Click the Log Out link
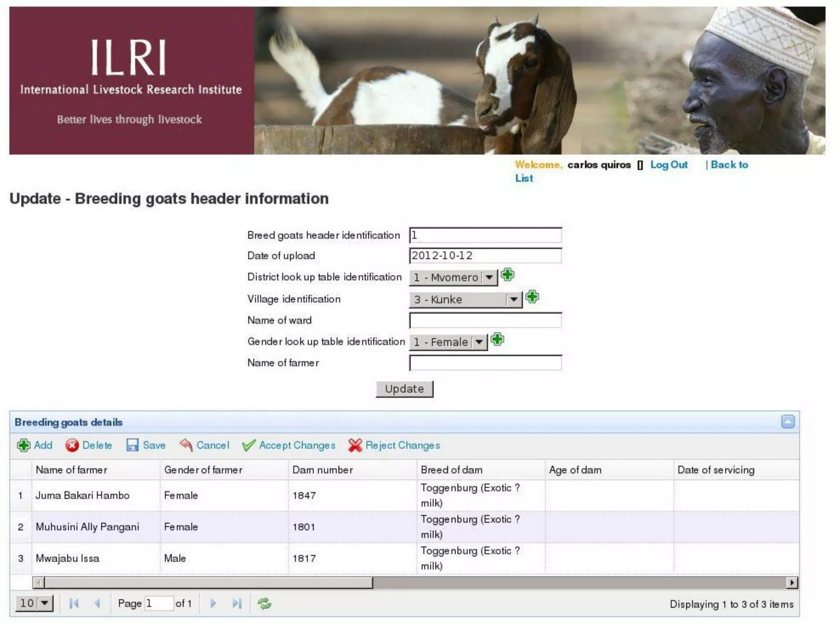Viewport: 840px width, 630px height. (x=669, y=165)
